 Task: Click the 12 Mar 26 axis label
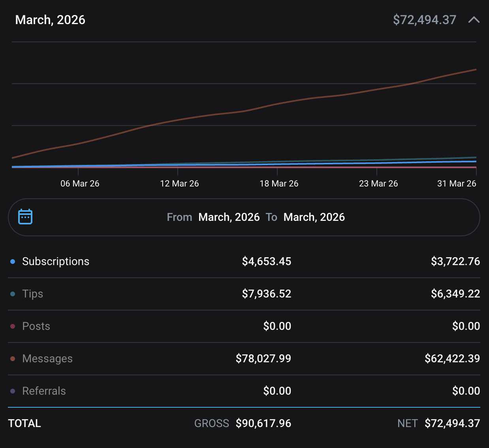click(x=179, y=184)
